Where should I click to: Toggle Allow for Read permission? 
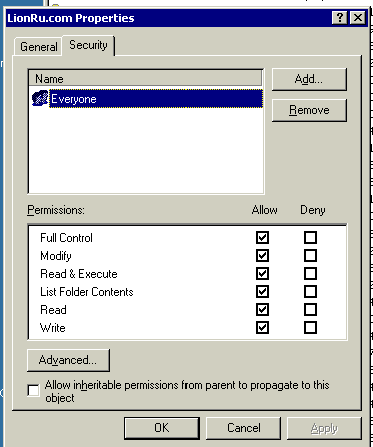(262, 310)
